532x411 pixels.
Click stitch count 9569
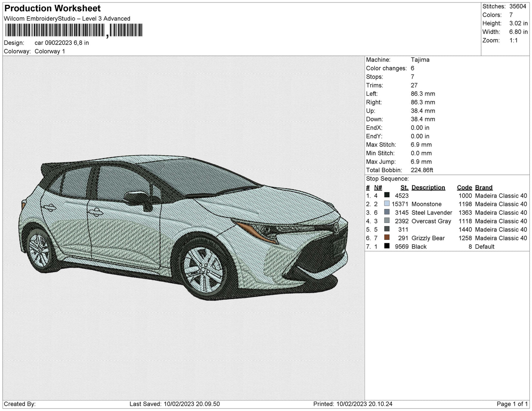pos(402,247)
